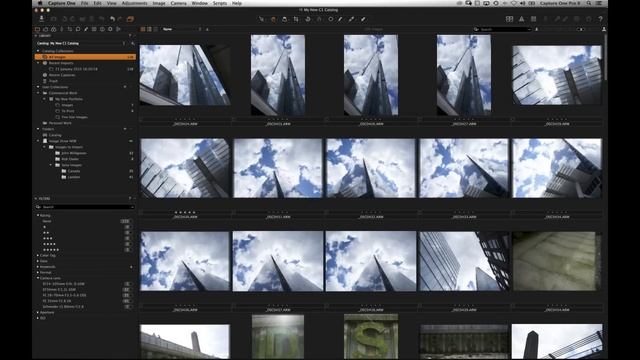Toggle the five-star rating filter

(127, 250)
